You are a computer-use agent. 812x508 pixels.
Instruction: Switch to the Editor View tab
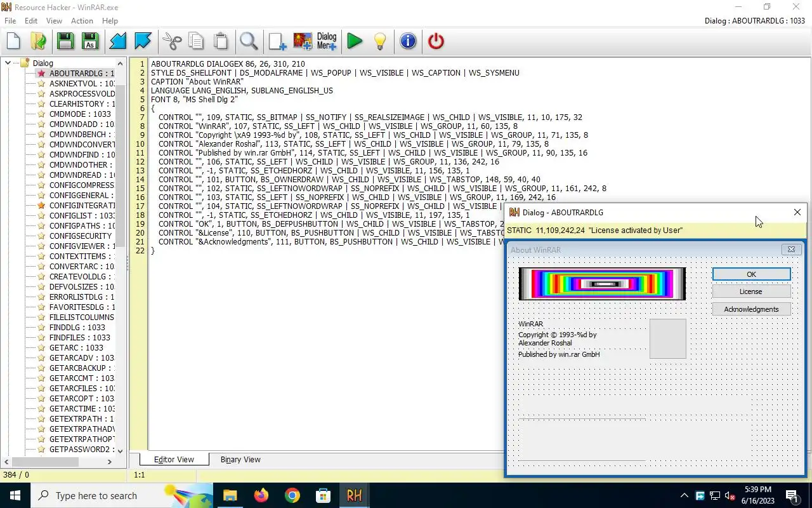point(174,460)
